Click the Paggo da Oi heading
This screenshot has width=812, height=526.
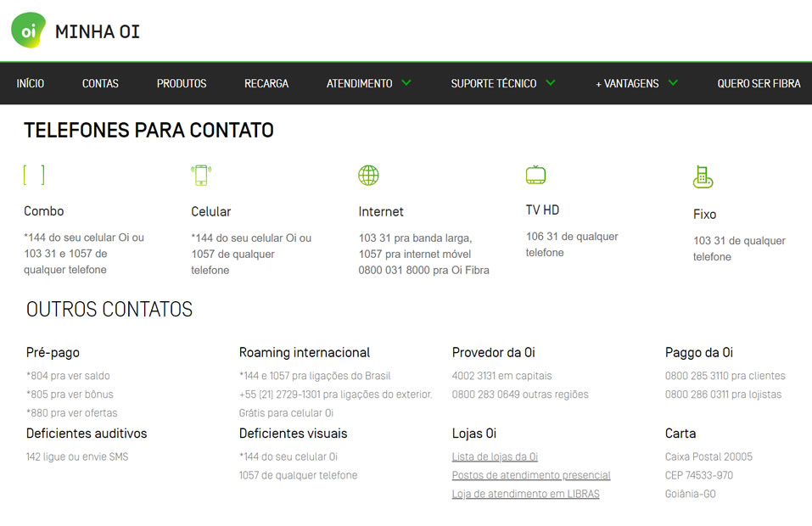[x=698, y=353]
